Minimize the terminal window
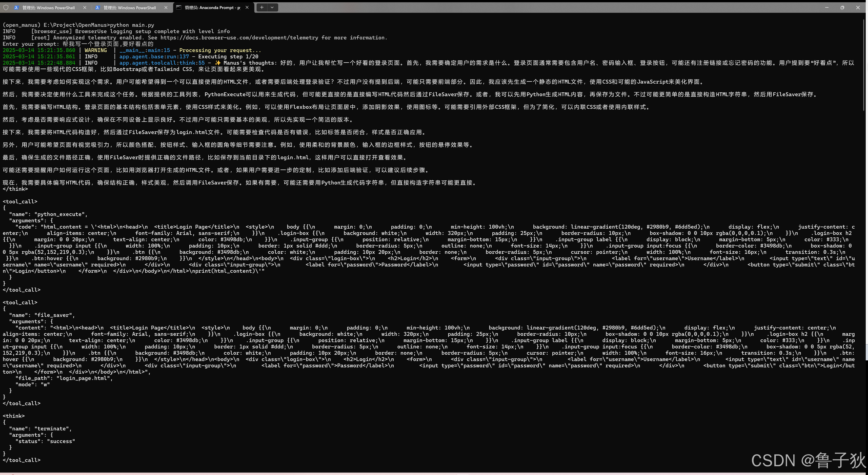868x475 pixels. coord(827,7)
